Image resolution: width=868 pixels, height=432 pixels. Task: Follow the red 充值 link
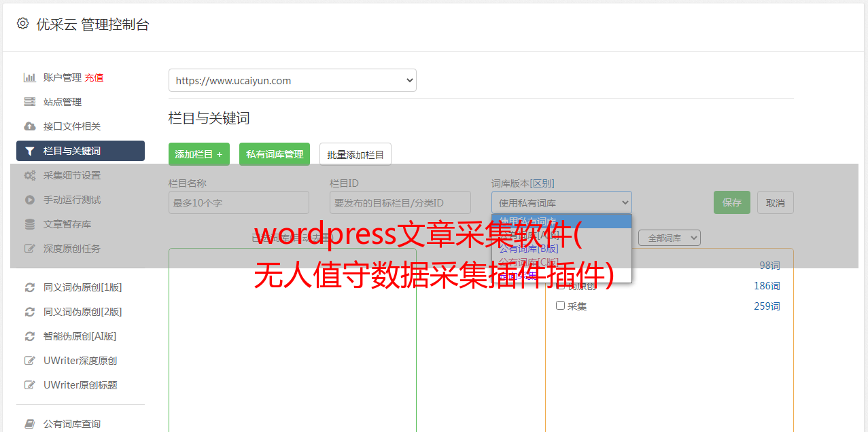coord(94,77)
